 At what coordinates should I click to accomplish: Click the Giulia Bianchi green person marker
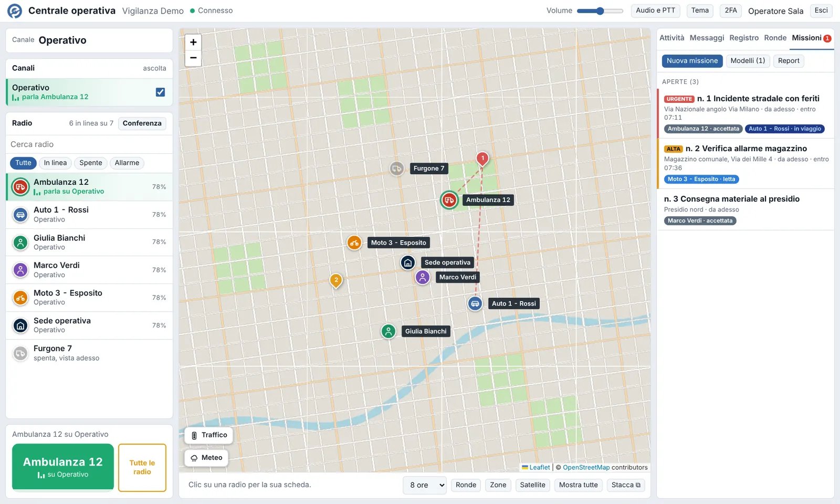pos(388,331)
